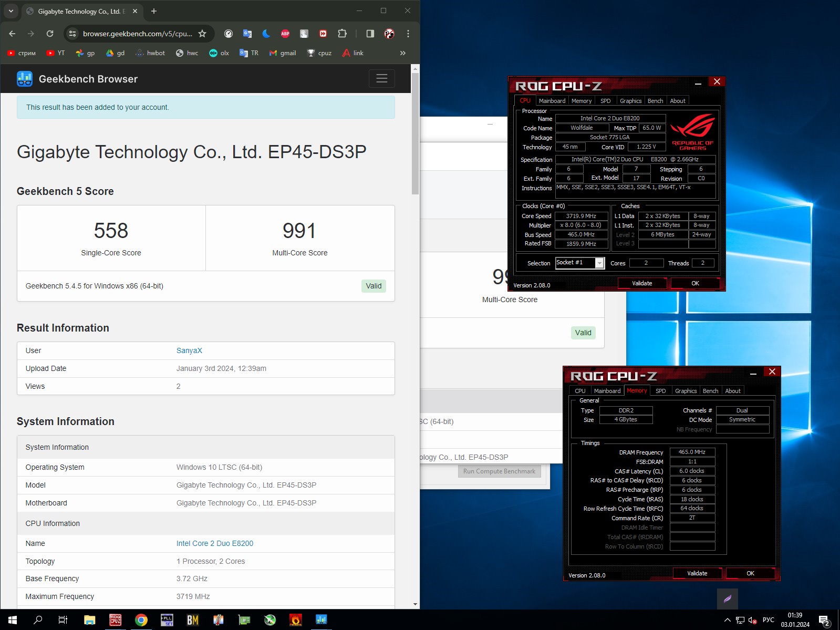This screenshot has width=840, height=630.
Task: Open a new browser tab
Action: tap(154, 11)
